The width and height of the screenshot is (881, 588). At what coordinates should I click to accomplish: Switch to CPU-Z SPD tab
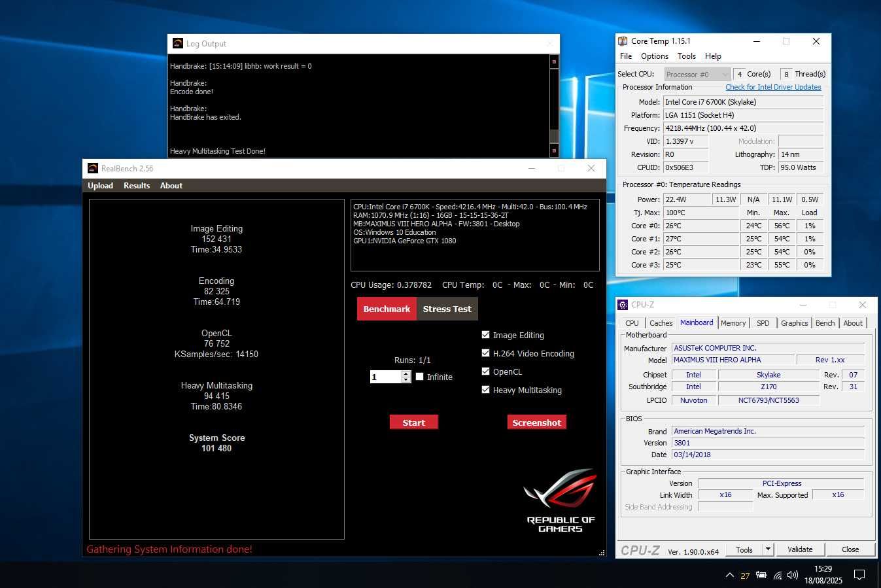coord(763,323)
